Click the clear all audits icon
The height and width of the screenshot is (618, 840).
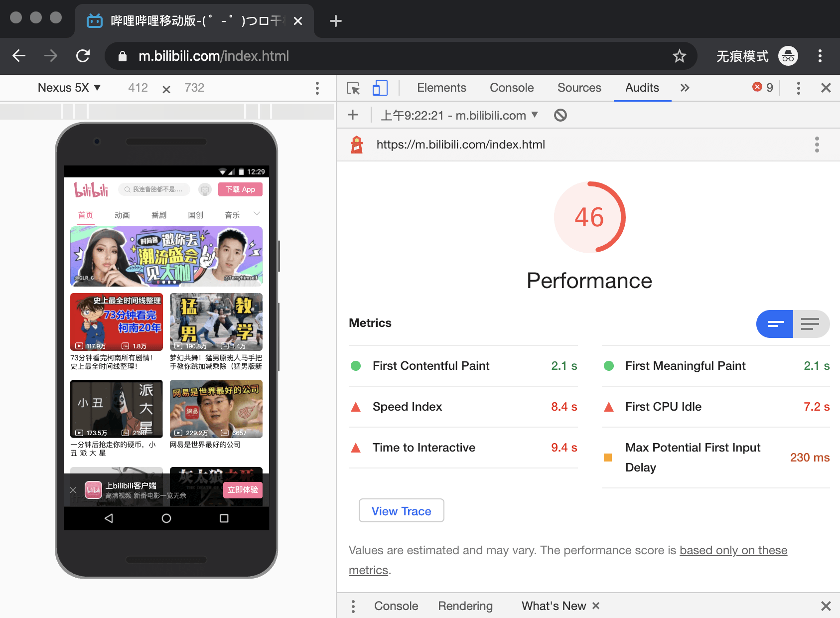(x=560, y=116)
